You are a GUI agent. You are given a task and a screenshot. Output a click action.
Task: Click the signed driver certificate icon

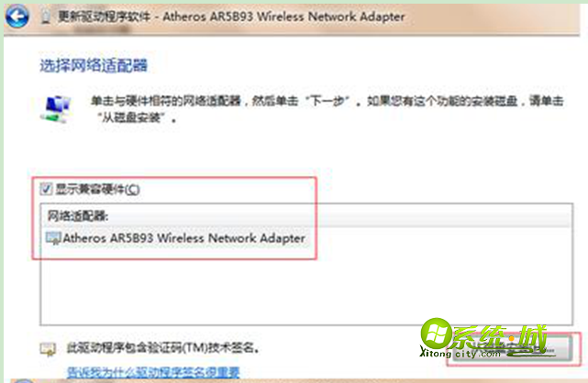pyautogui.click(x=48, y=349)
